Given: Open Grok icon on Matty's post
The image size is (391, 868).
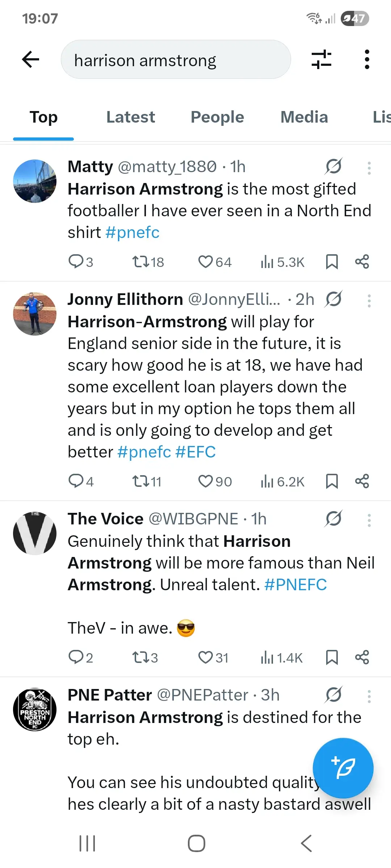Looking at the screenshot, I should [333, 166].
